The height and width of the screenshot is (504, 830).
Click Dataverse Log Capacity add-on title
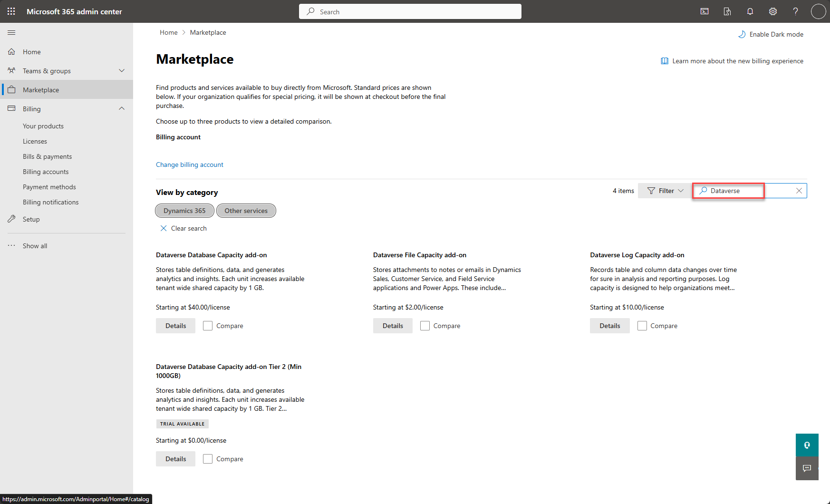pos(637,255)
